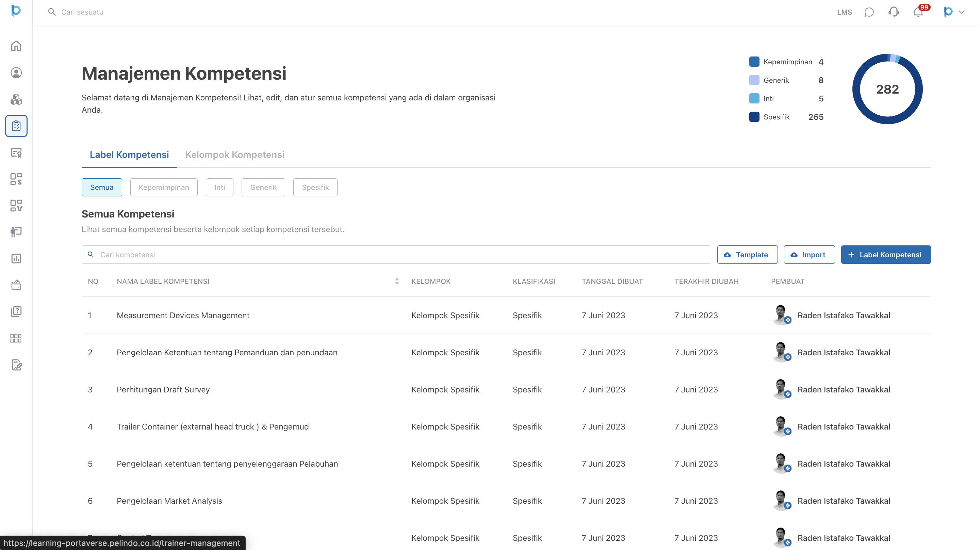Screen dimensions: 980x550
Task: Select the Inti filter chip
Action: pyautogui.click(x=219, y=187)
